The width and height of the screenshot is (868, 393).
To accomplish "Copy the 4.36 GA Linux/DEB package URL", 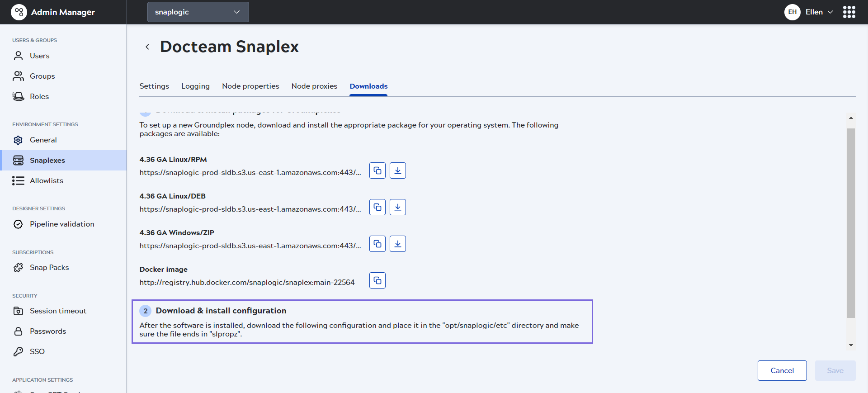I will [377, 207].
